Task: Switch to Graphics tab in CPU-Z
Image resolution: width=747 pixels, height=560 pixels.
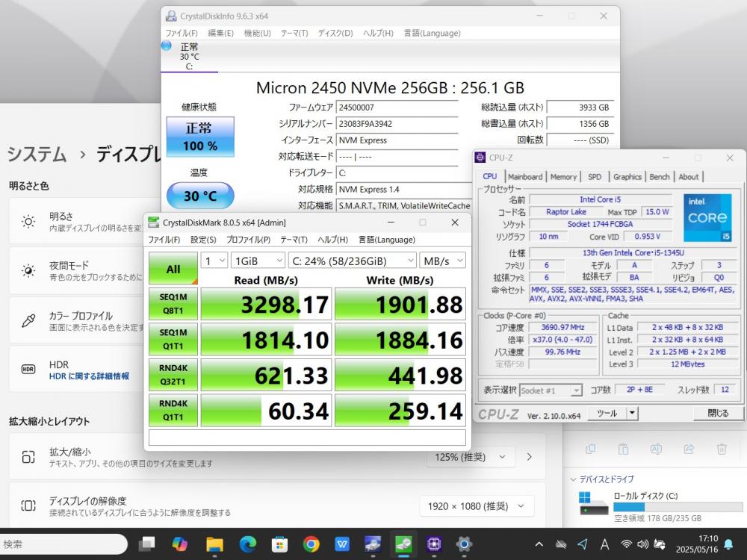Action: click(627, 177)
